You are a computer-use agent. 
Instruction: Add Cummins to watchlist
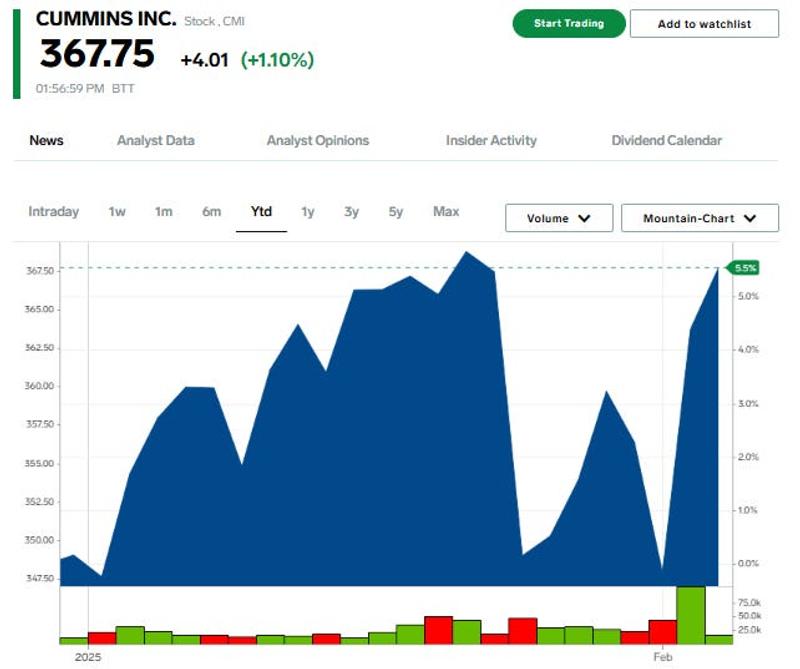click(704, 24)
